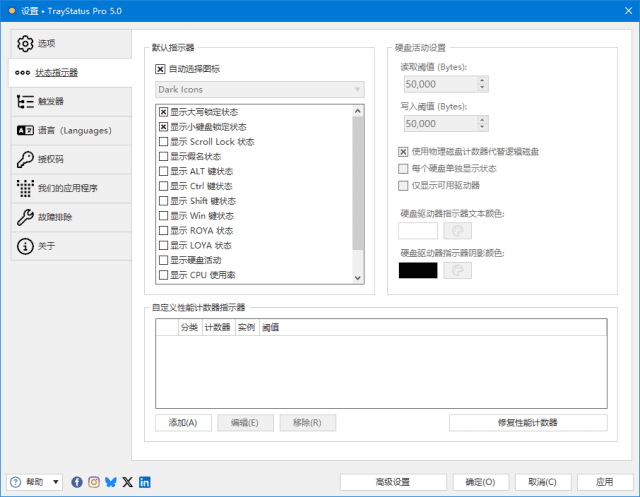This screenshot has width=640, height=497.
Task: Open the X social icon
Action: 127,482
